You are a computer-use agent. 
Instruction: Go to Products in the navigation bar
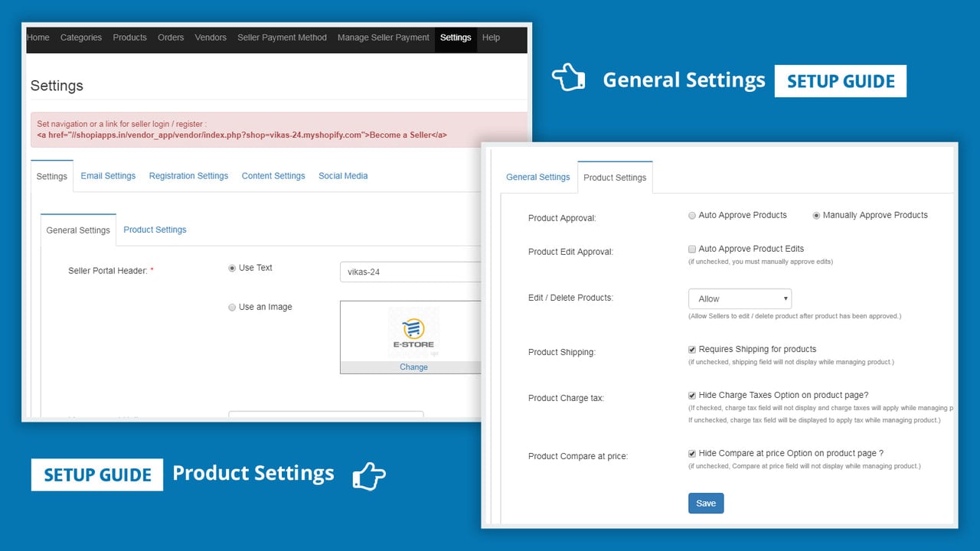coord(130,37)
